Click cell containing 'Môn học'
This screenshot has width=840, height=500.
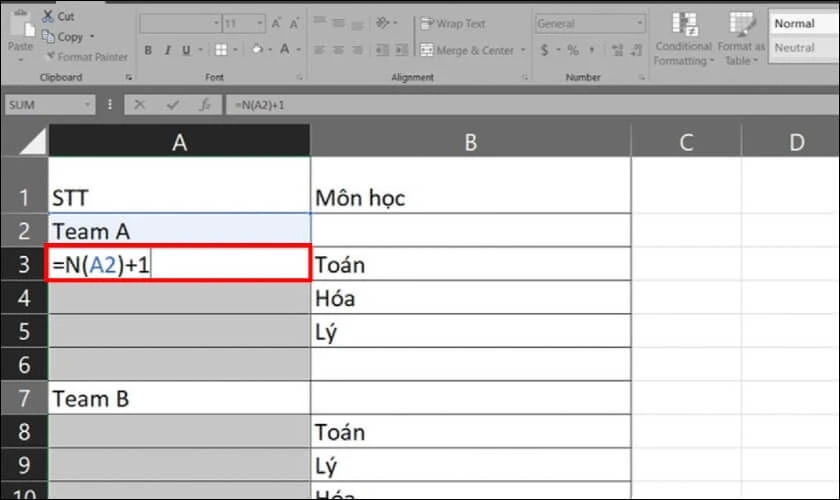click(x=470, y=185)
